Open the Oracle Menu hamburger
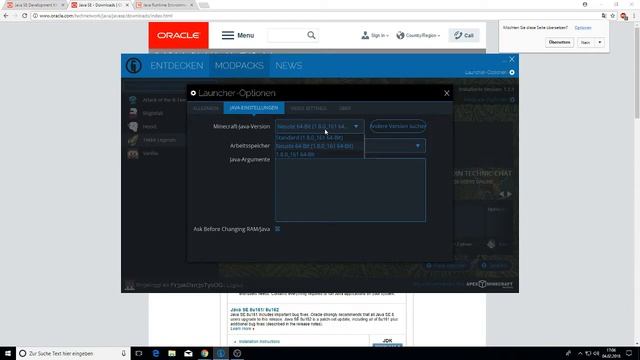This screenshot has height=360, width=640. [238, 36]
